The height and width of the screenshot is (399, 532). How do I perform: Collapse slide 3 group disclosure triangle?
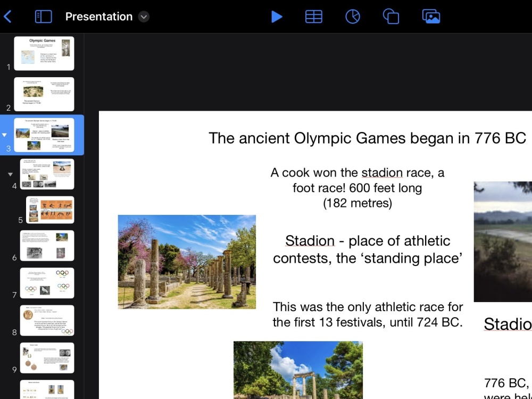point(4,135)
